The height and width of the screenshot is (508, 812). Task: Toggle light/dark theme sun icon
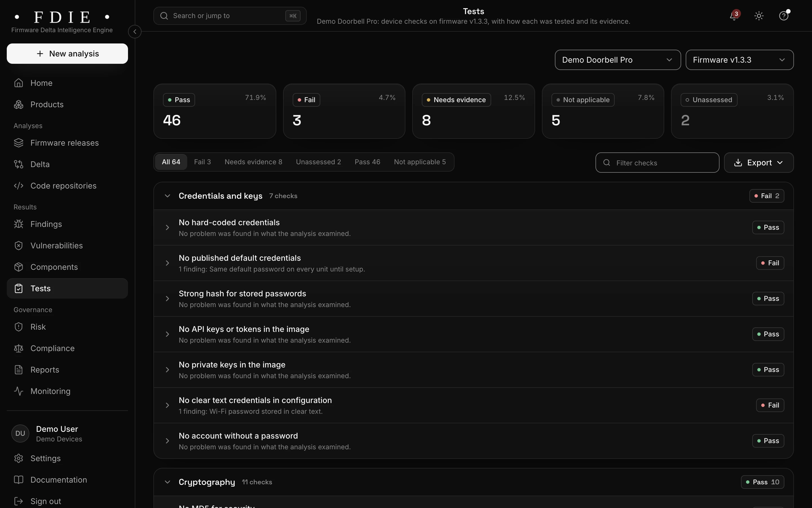[x=759, y=16]
